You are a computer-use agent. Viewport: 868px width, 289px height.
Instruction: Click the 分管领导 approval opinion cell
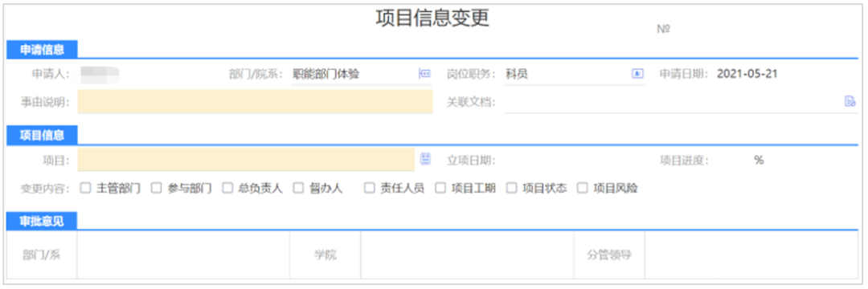tap(751, 254)
